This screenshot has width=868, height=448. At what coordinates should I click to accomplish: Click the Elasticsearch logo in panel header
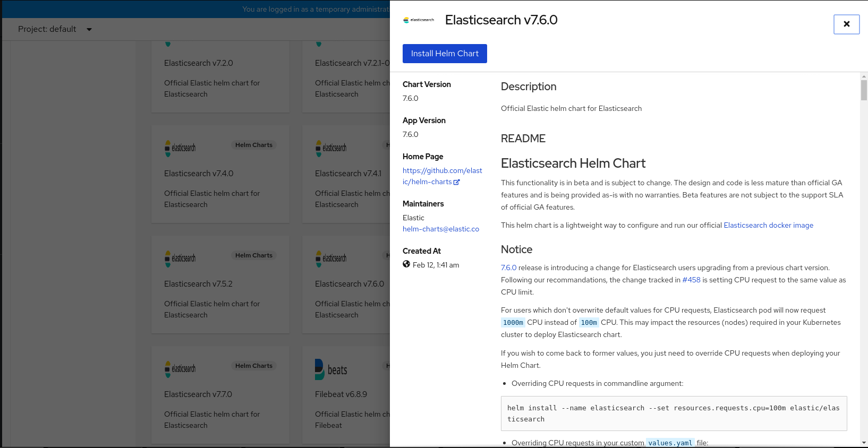(x=419, y=20)
